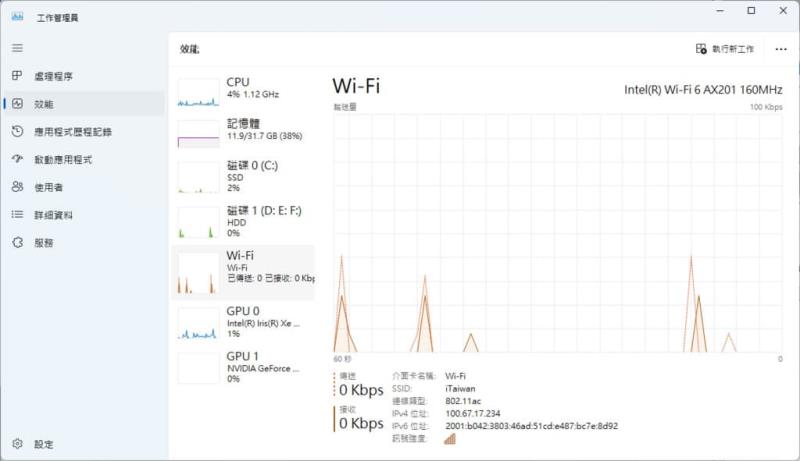The width and height of the screenshot is (800, 461).
Task: Click the 100 Kbps scale label
Action: 766,107
